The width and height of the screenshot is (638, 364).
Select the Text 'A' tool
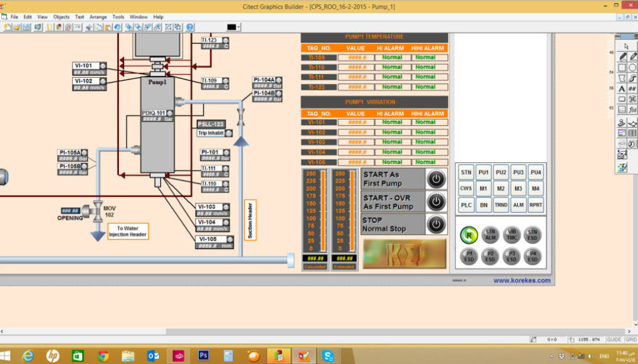622,88
